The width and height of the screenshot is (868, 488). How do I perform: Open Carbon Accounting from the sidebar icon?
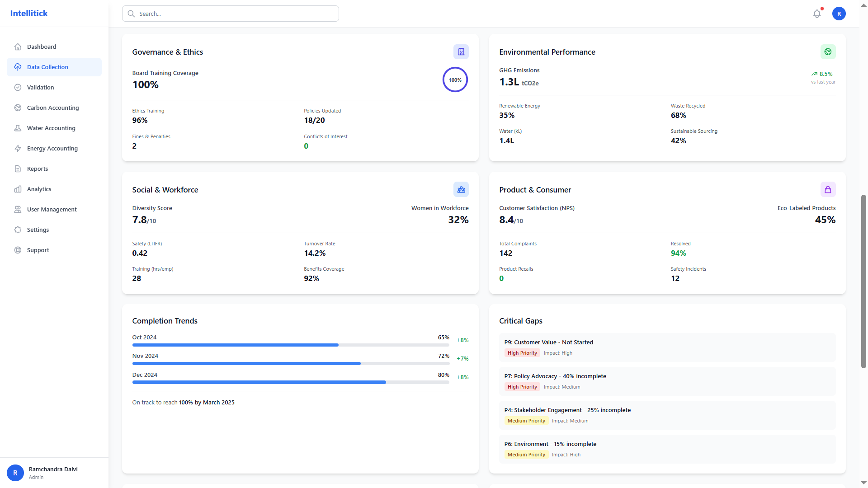point(18,108)
